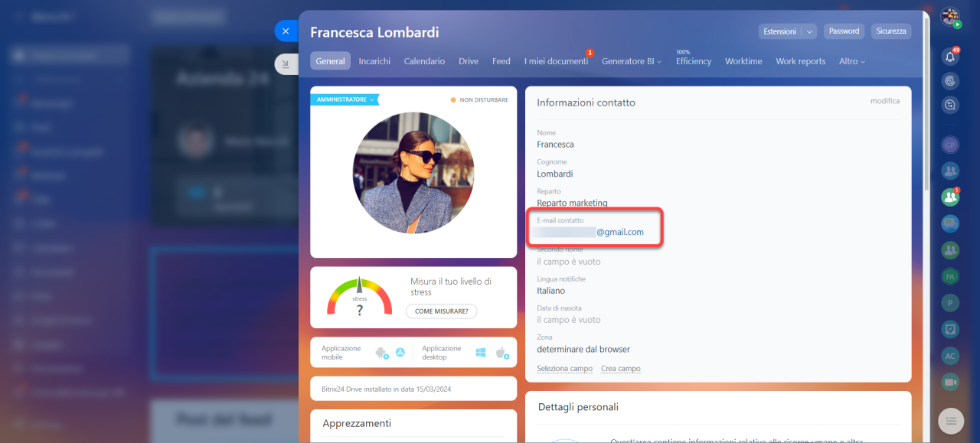The height and width of the screenshot is (443, 980).
Task: Click the round menu button at the sidebar bottom
Action: [x=951, y=419]
